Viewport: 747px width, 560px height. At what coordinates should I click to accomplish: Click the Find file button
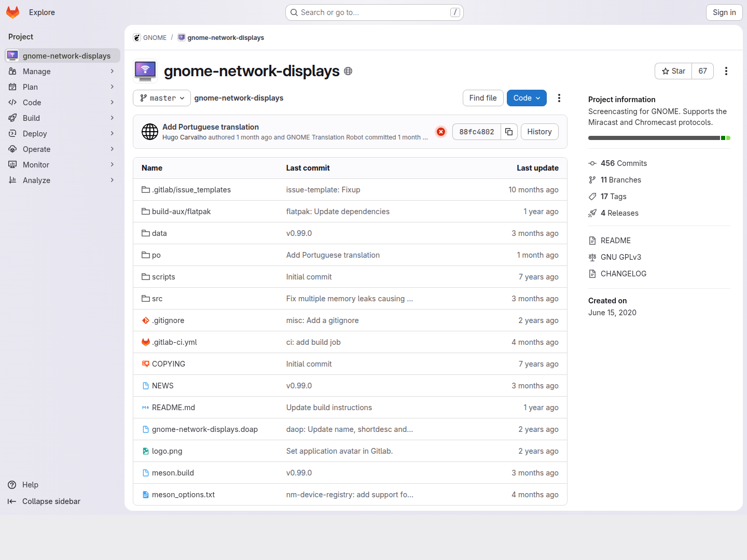483,98
